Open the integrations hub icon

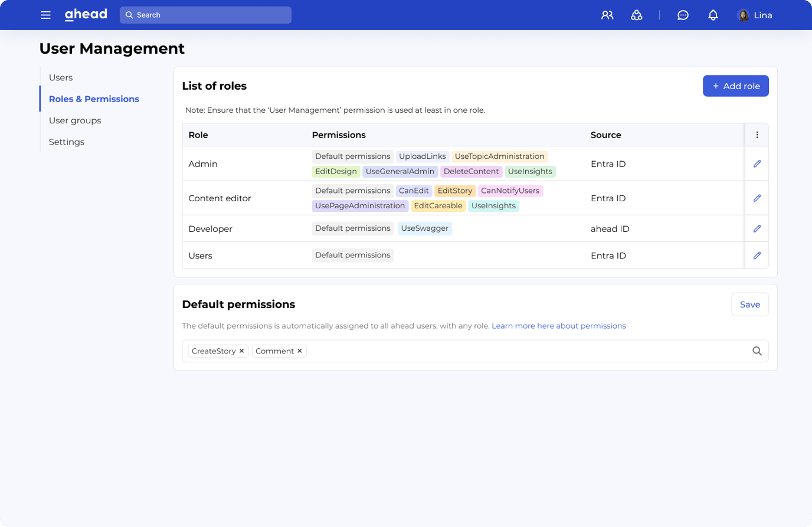coord(637,15)
